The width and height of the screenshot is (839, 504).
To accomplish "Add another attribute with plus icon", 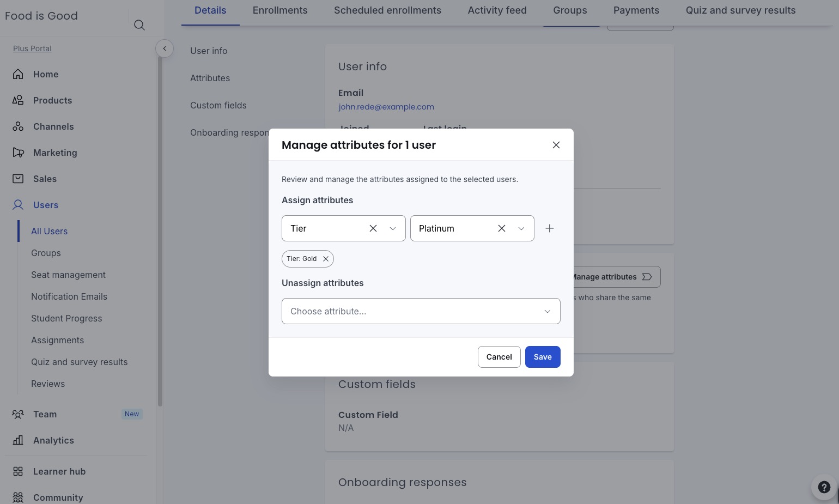I will pos(550,228).
